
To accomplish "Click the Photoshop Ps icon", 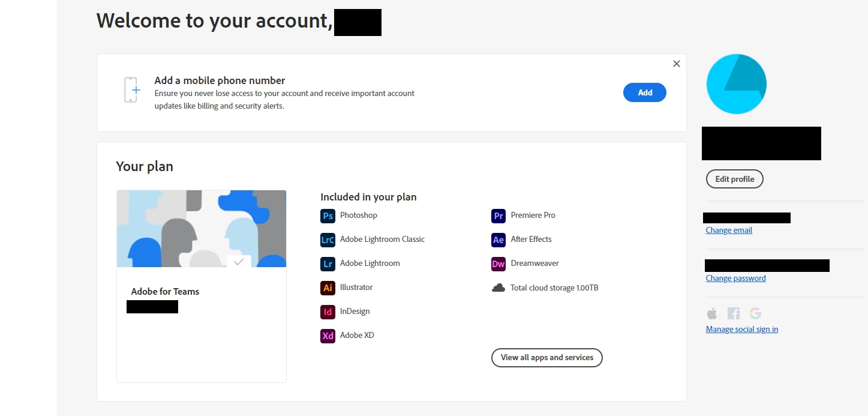I will tap(328, 216).
